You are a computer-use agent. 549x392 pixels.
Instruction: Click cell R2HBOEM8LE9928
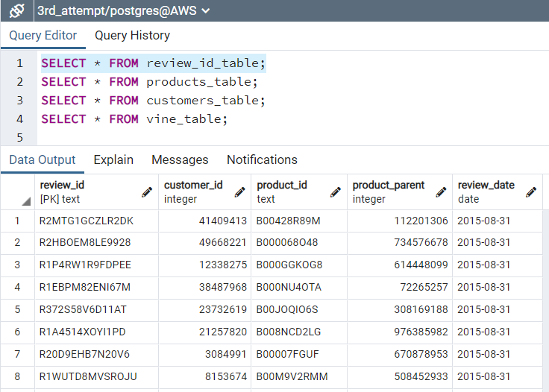pos(97,243)
